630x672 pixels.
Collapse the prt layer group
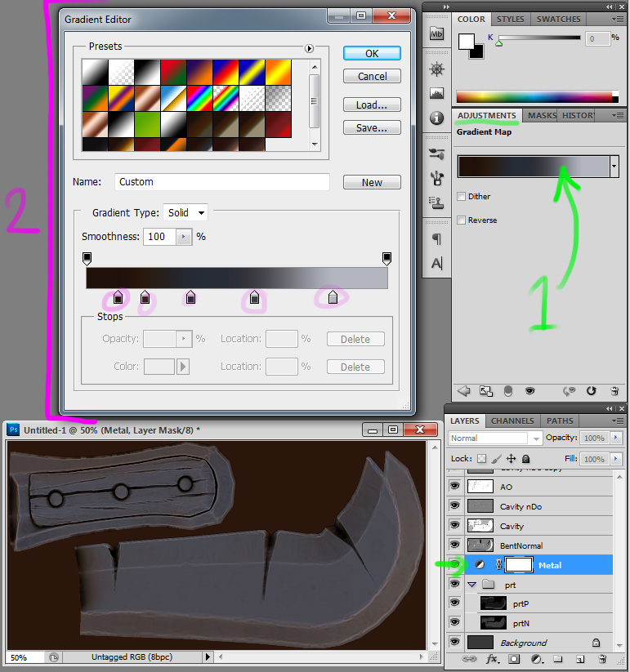coord(472,585)
